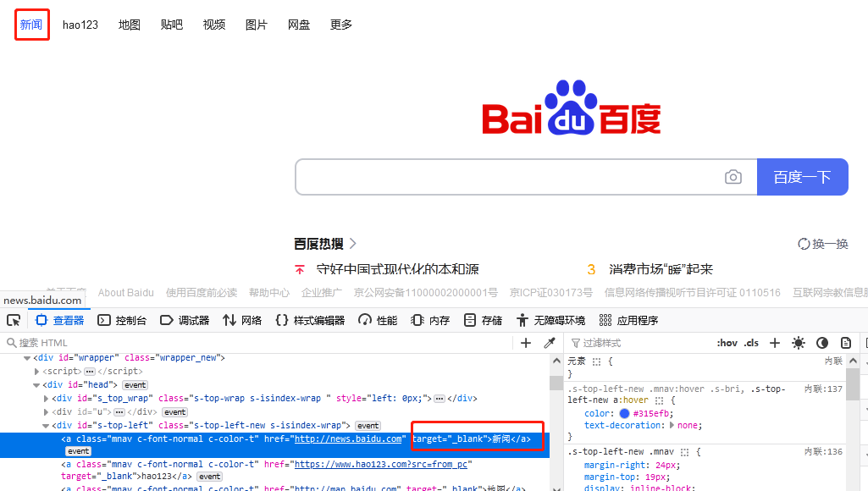The height and width of the screenshot is (491, 868).
Task: Click the camera image-search icon in search box
Action: [733, 177]
